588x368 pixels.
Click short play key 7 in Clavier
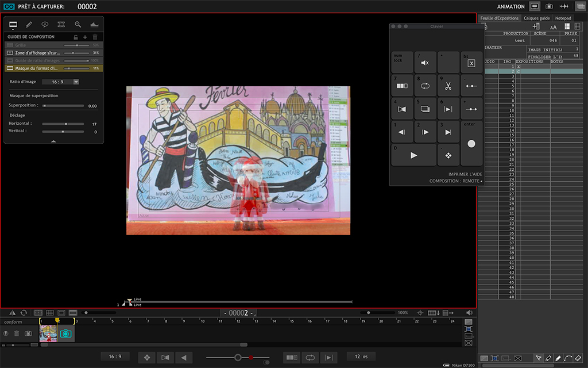(402, 86)
